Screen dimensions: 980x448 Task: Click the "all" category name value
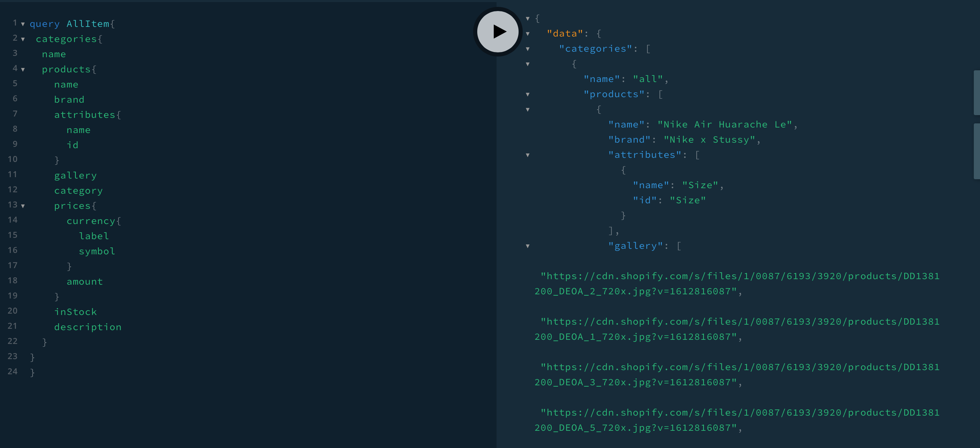click(648, 79)
